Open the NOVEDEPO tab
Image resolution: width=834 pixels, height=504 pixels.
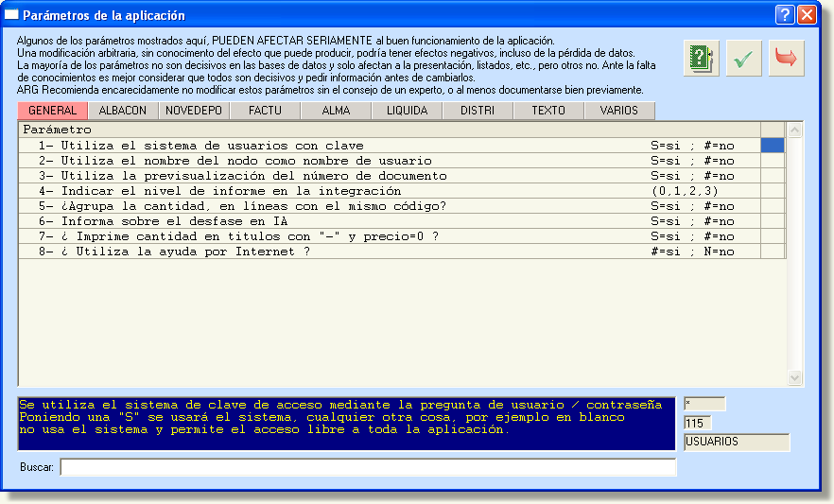[x=194, y=111]
